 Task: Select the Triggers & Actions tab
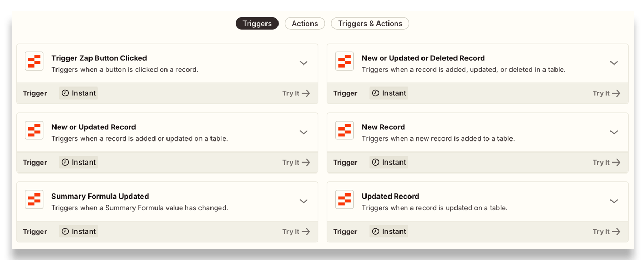pos(370,24)
